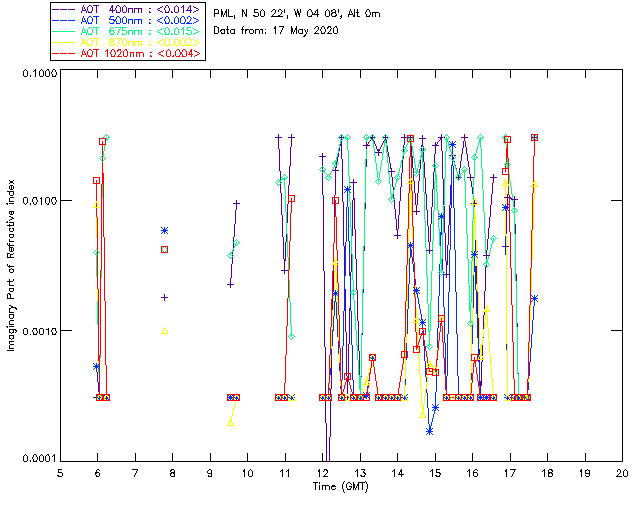Click the AOT 400nm legend entry
This screenshot has width=640, height=512.
(127, 9)
